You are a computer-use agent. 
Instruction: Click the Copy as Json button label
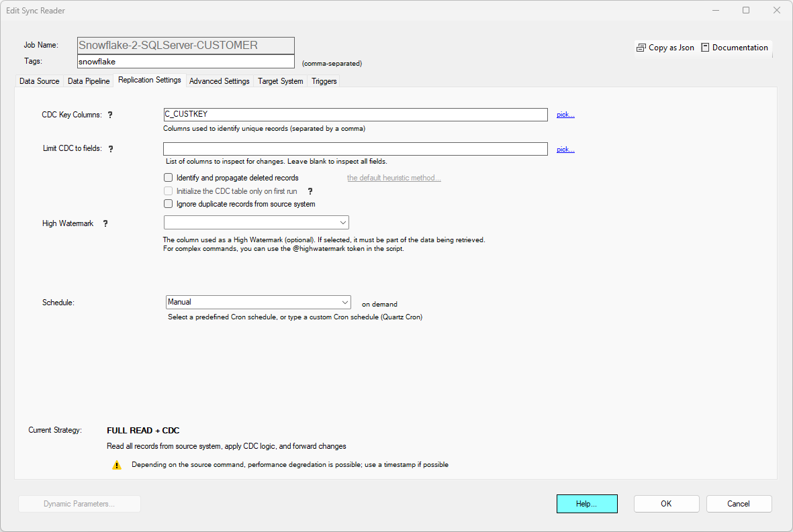pyautogui.click(x=671, y=48)
